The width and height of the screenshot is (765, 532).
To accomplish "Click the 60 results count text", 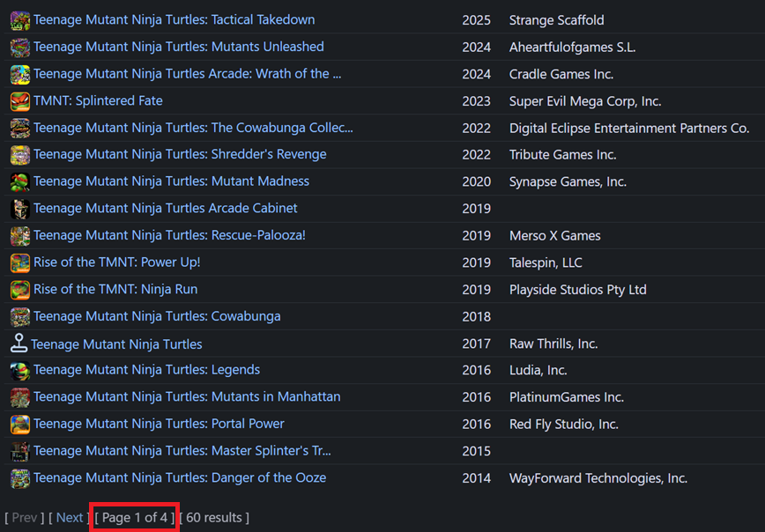I will click(214, 517).
